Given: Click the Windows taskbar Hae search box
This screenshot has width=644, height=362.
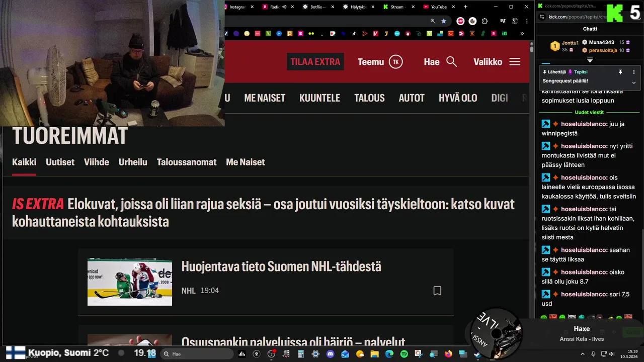Looking at the screenshot, I should click(x=198, y=354).
